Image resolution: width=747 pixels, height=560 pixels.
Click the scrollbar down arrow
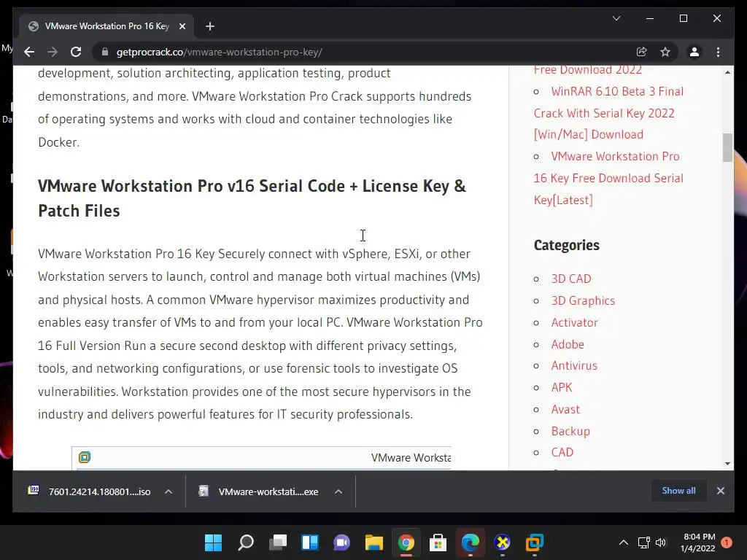point(727,463)
